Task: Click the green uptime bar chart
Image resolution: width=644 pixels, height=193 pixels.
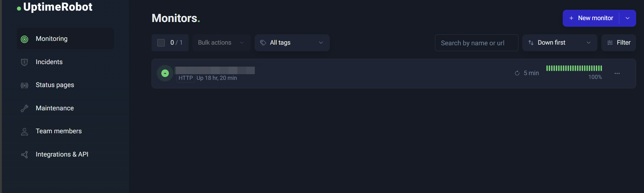Action: click(574, 68)
